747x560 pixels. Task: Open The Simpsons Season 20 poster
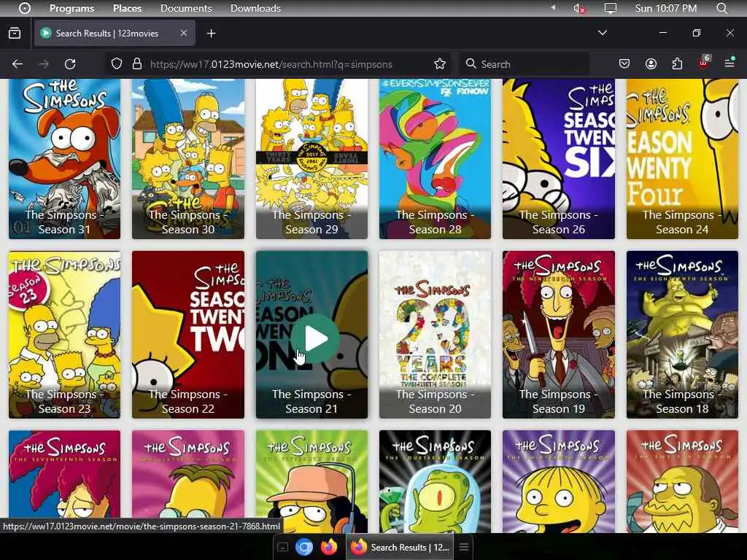point(435,335)
